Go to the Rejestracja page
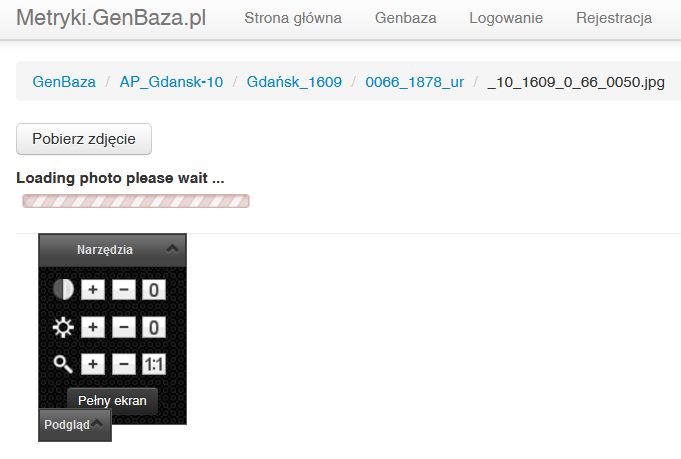This screenshot has width=681, height=459. click(614, 18)
